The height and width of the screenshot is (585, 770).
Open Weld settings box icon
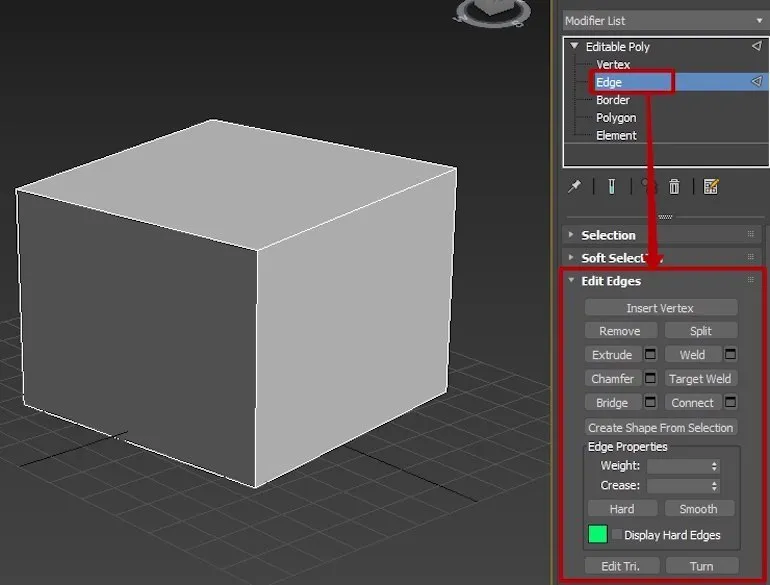click(x=730, y=355)
